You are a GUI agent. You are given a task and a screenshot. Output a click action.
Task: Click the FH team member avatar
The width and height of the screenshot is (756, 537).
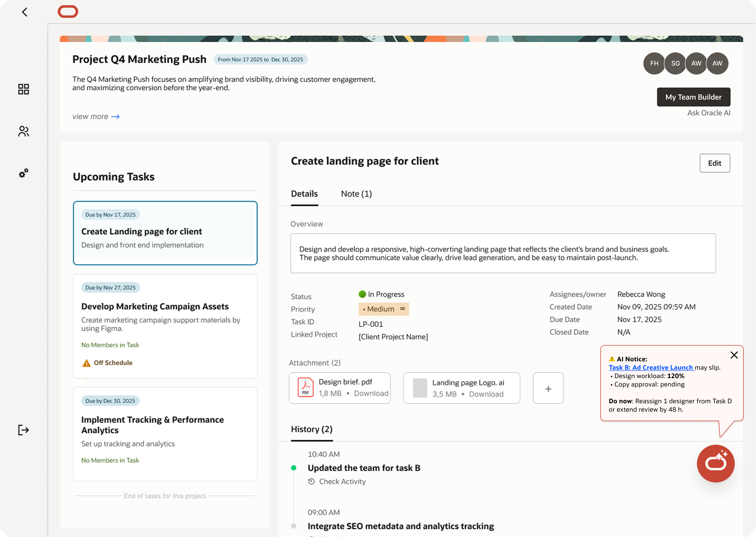(654, 63)
